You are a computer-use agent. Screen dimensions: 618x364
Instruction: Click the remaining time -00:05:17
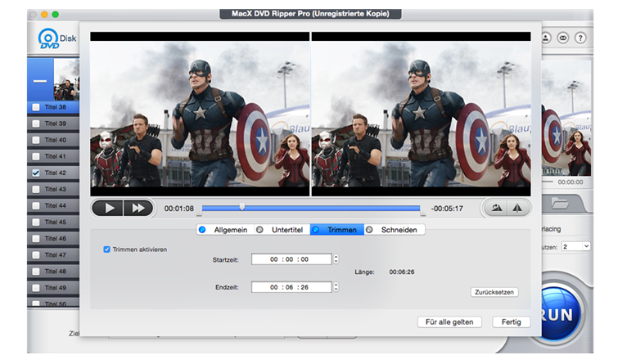pos(447,209)
